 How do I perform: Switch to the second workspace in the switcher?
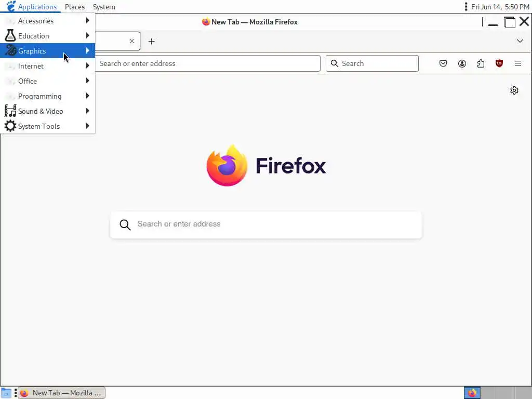pos(489,393)
